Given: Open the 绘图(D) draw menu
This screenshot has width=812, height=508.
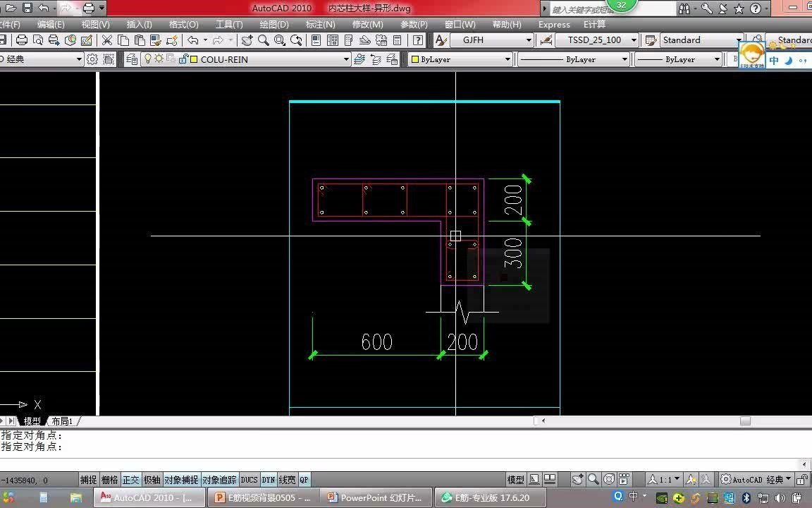Looking at the screenshot, I should [x=274, y=25].
